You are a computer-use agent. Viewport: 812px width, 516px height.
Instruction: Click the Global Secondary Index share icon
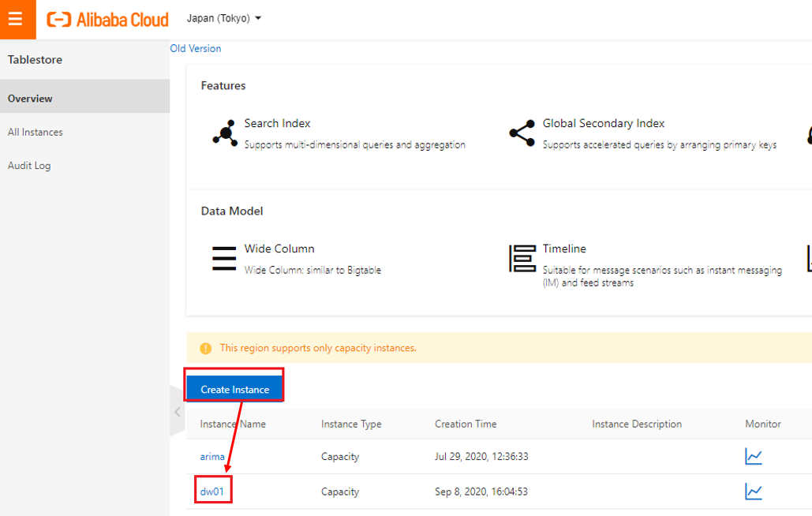[522, 133]
